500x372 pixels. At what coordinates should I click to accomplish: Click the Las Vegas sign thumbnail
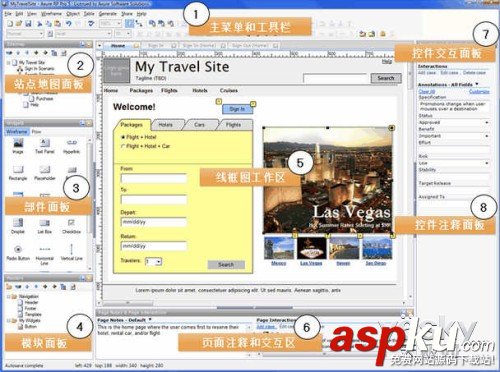pos(311,248)
